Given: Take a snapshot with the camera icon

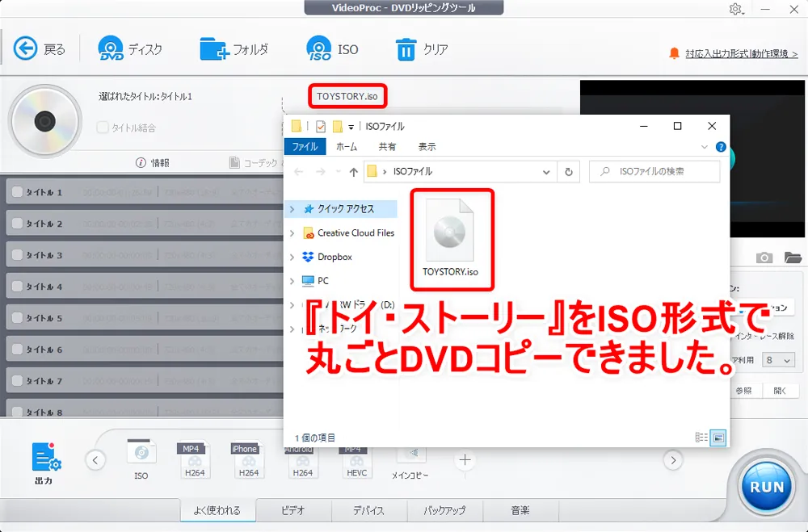Looking at the screenshot, I should tap(764, 258).
